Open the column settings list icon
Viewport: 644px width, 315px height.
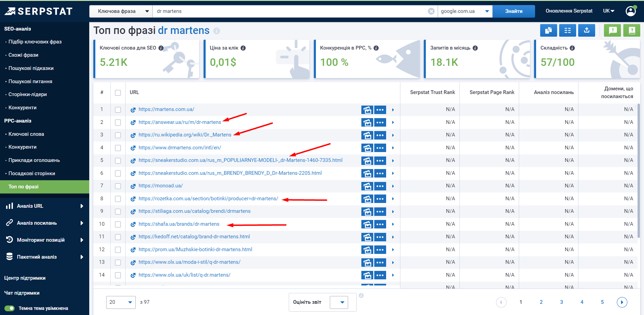click(567, 31)
